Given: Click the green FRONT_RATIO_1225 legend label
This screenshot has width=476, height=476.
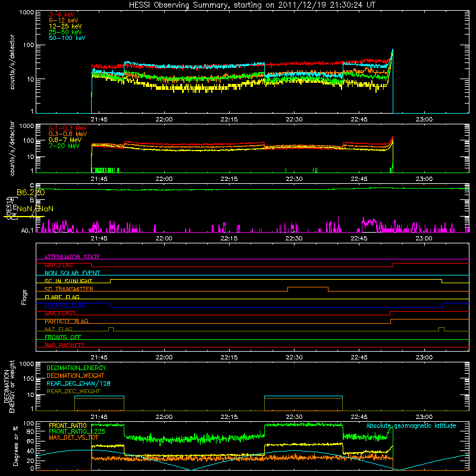Looking at the screenshot, I should [77, 431].
